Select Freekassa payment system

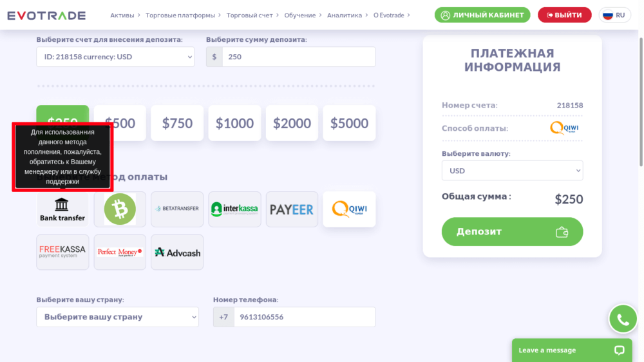click(62, 252)
